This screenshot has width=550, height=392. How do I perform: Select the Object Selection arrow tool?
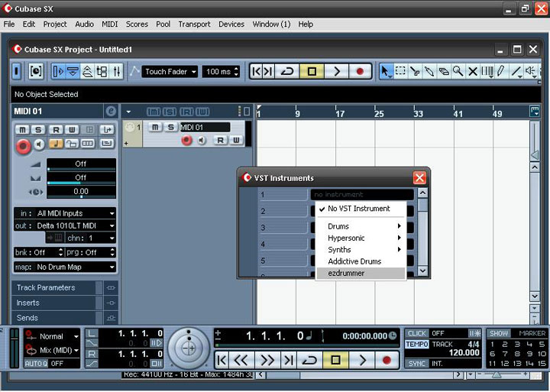tap(386, 72)
